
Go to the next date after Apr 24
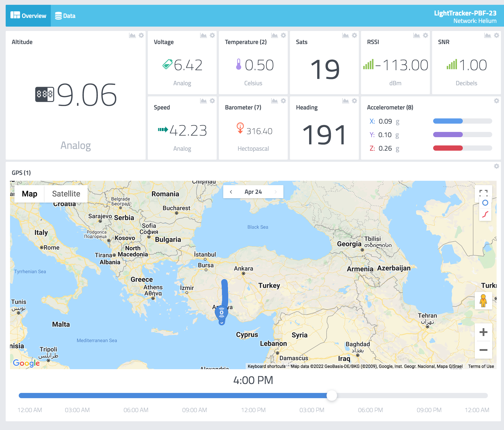coord(276,192)
